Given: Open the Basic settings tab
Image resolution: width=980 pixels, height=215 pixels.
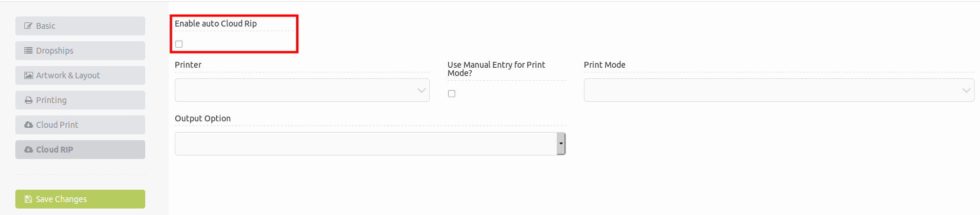Looking at the screenshot, I should 80,26.
